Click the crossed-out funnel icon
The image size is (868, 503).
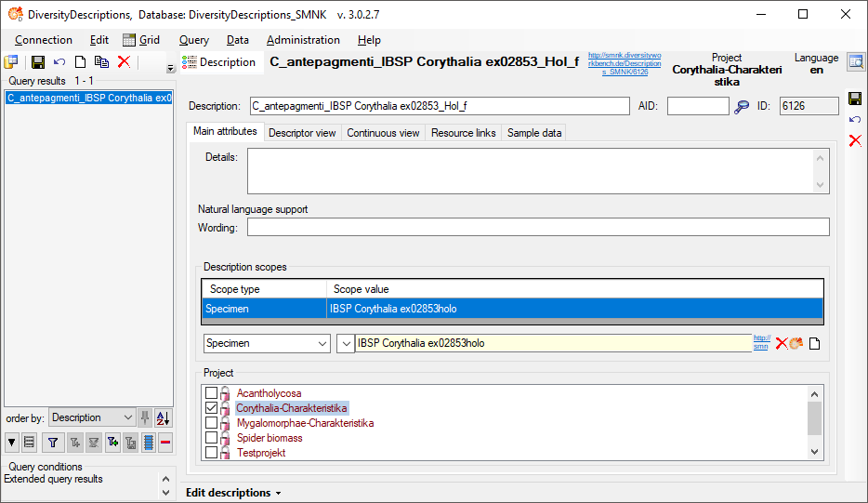(94, 442)
